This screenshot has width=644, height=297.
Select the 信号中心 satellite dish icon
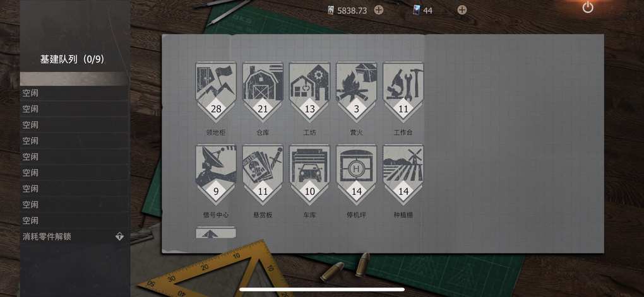click(x=216, y=174)
